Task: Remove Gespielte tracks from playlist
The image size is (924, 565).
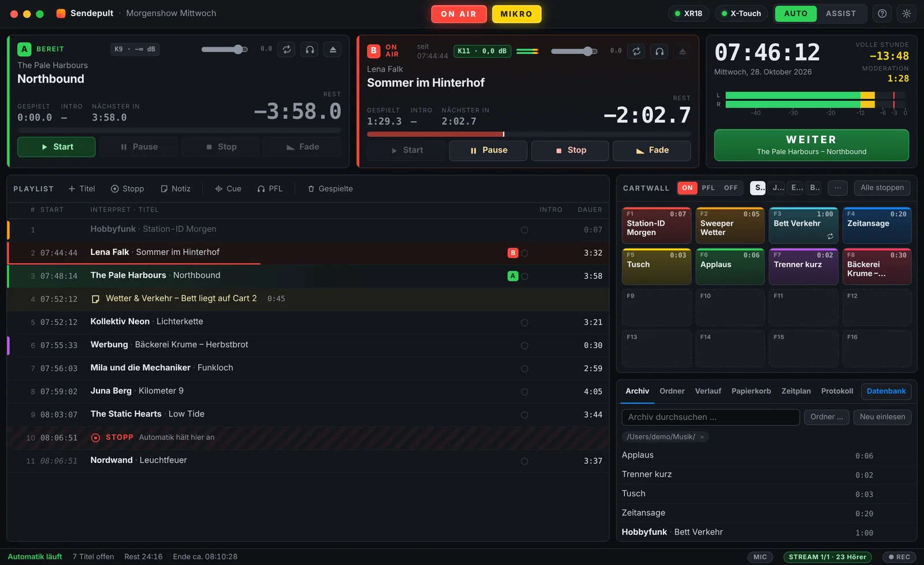Action: click(x=330, y=189)
